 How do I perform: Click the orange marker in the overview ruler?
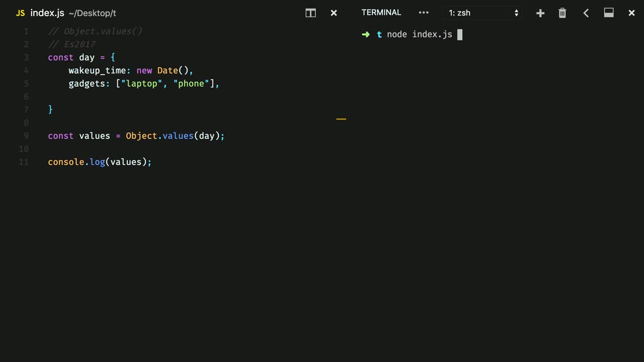[x=341, y=119]
